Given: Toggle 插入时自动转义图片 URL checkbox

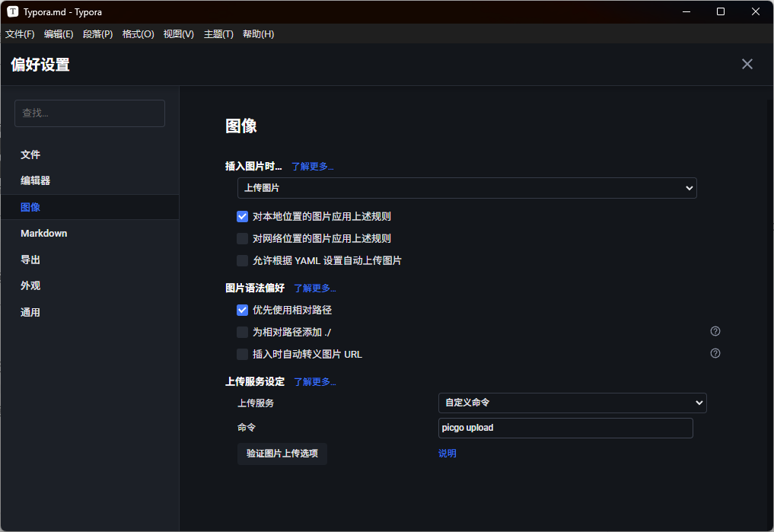Looking at the screenshot, I should click(243, 354).
